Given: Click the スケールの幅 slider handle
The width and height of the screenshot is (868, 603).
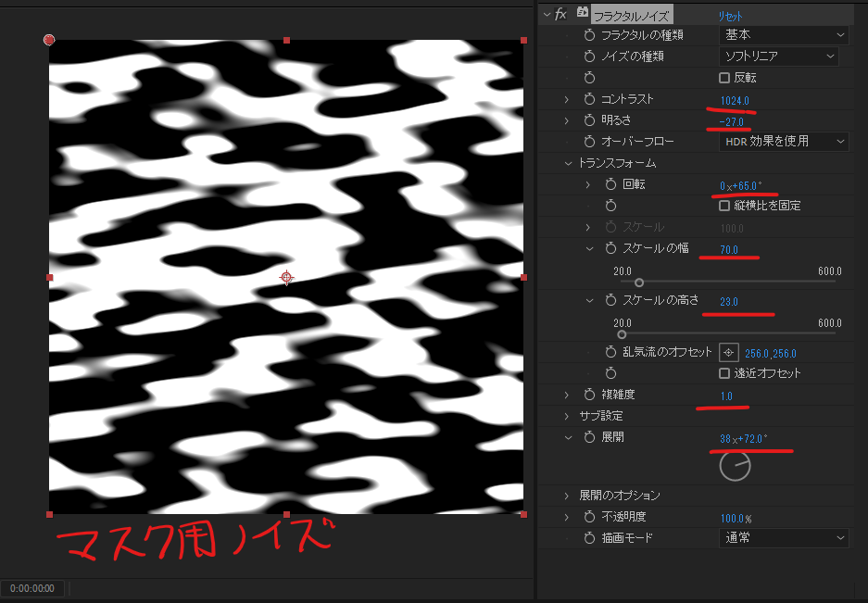Looking at the screenshot, I should 639,283.
